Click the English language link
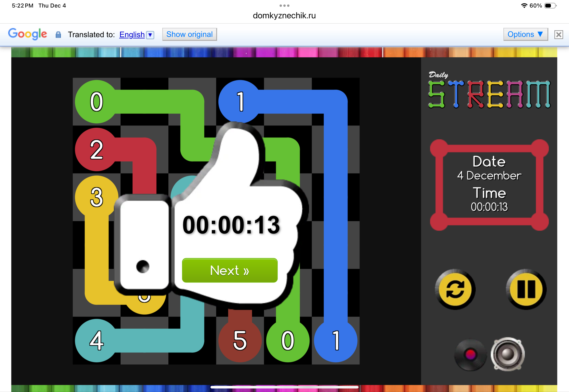Image resolution: width=569 pixels, height=392 pixels. tap(132, 35)
